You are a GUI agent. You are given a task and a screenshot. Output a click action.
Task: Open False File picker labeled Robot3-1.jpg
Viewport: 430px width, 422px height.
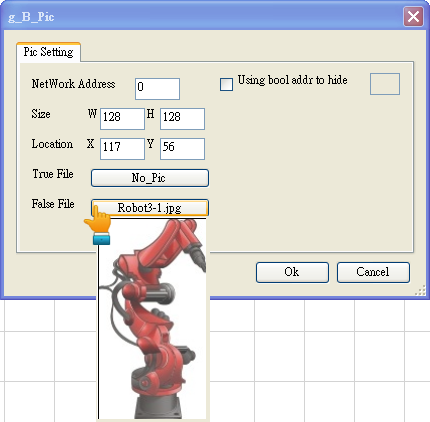pos(150,208)
